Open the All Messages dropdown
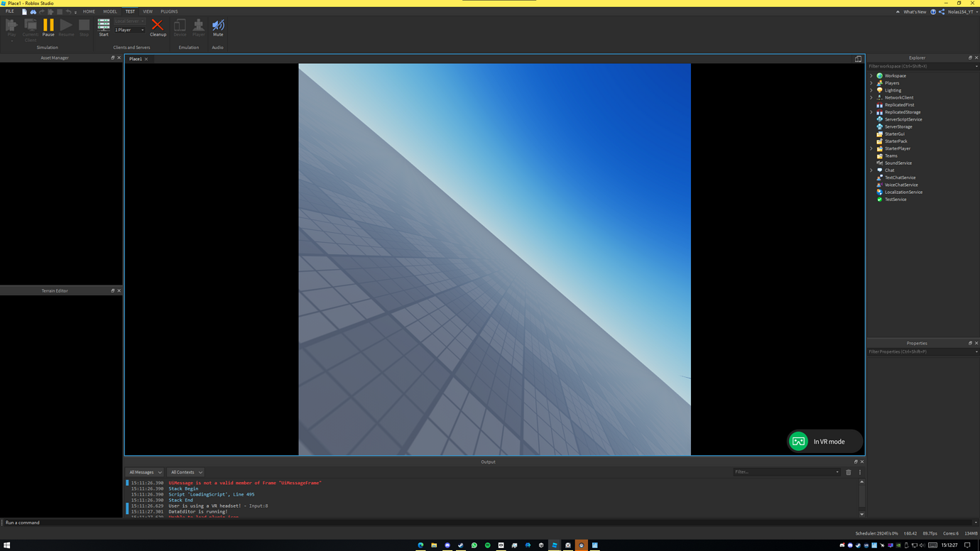Viewport: 980px width, 551px height. pyautogui.click(x=146, y=472)
